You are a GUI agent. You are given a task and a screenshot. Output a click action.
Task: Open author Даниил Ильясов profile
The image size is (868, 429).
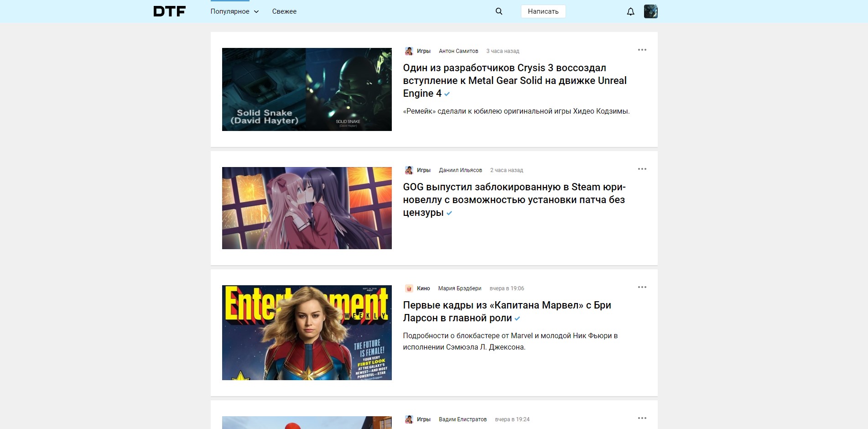point(460,170)
